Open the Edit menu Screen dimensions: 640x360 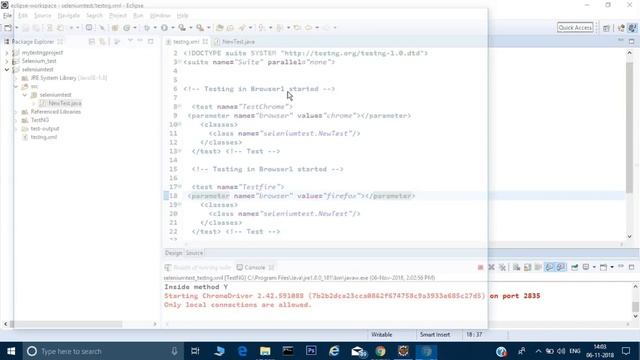coord(22,16)
